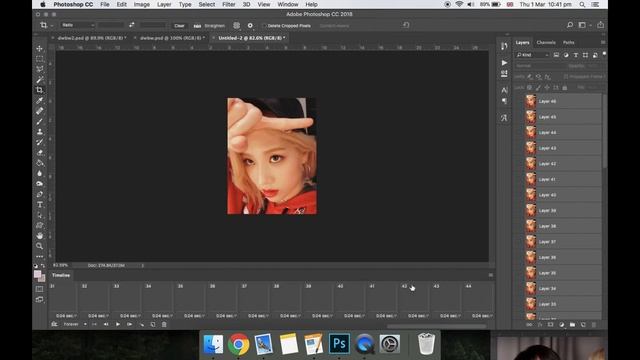Select the Crop tool in the toolbar
640x360 pixels.
pos(40,90)
